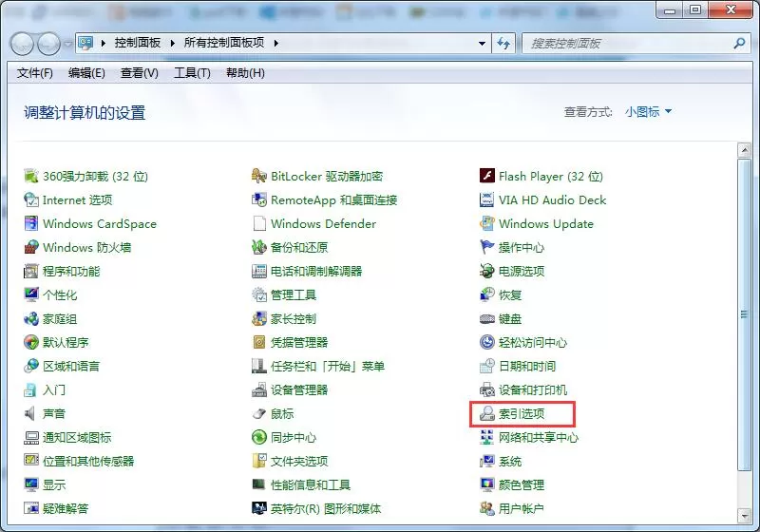Select the 索引选项 icon

click(x=486, y=413)
